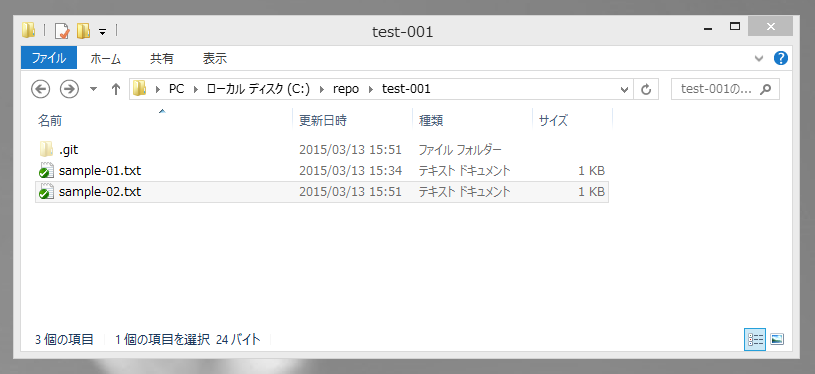
Task: Open the Customize Quick Access Toolbar dropdown
Action: pos(102,32)
